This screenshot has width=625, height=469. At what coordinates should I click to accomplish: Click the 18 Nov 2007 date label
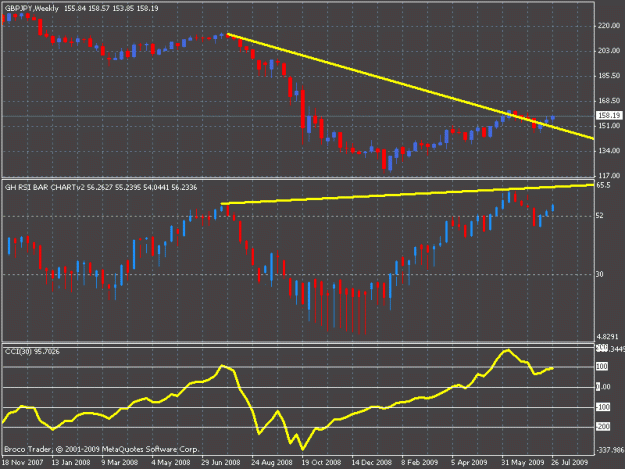pos(22,462)
